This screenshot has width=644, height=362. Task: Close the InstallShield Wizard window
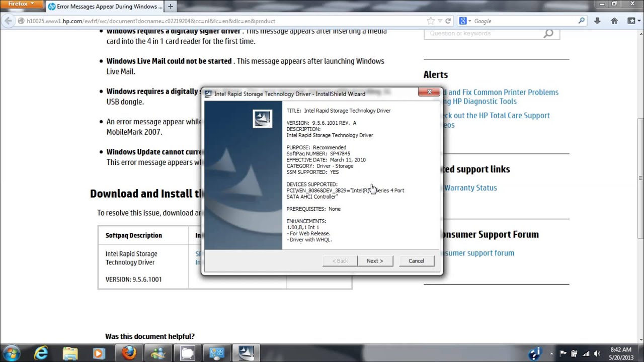tap(429, 92)
